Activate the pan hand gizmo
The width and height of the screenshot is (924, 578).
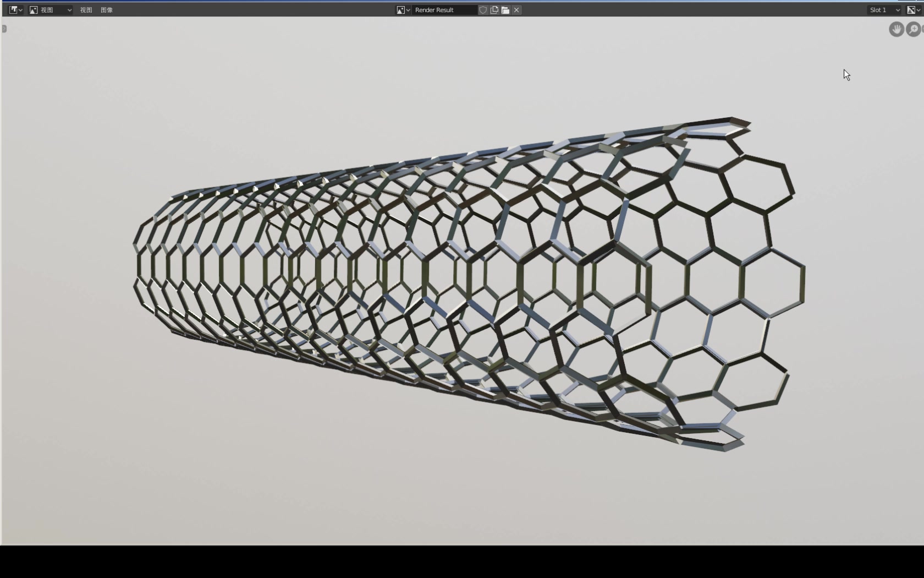897,29
